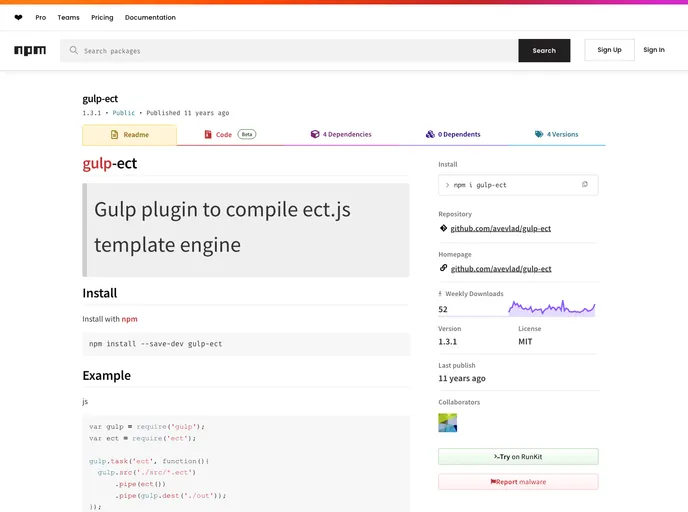
Task: Click the magnifier search icon
Action: point(74,50)
